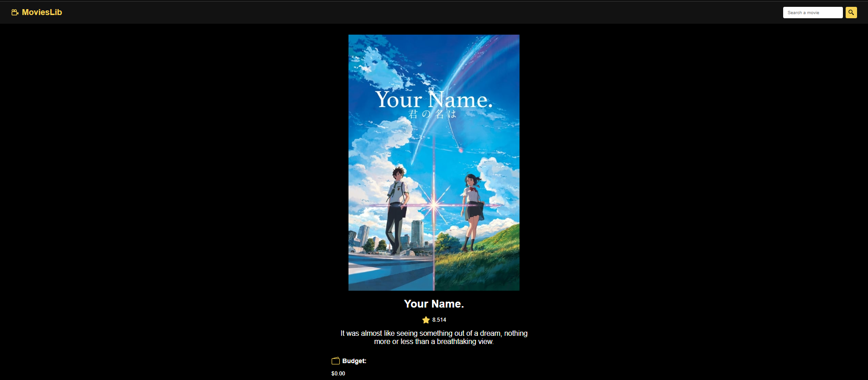Click the Your Name movie poster
The height and width of the screenshot is (380, 868).
tap(434, 163)
